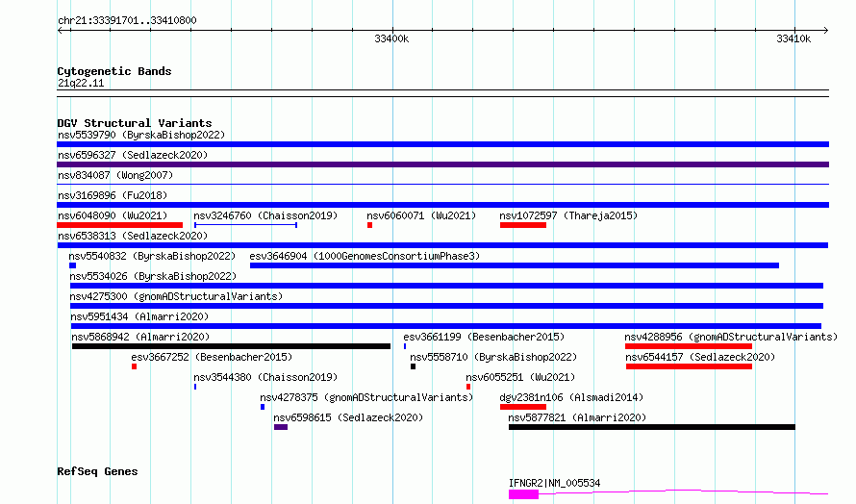Select the magenta IFNGR2 exon block

pos(523,494)
